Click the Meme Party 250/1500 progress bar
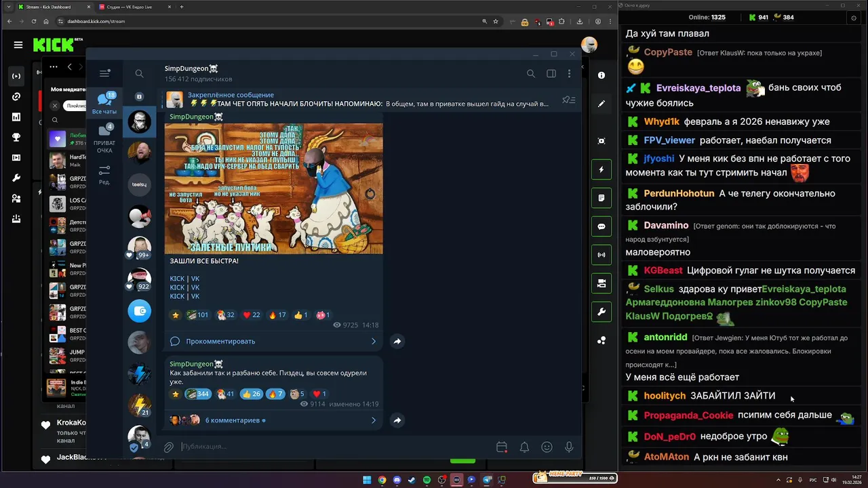 pos(574,478)
